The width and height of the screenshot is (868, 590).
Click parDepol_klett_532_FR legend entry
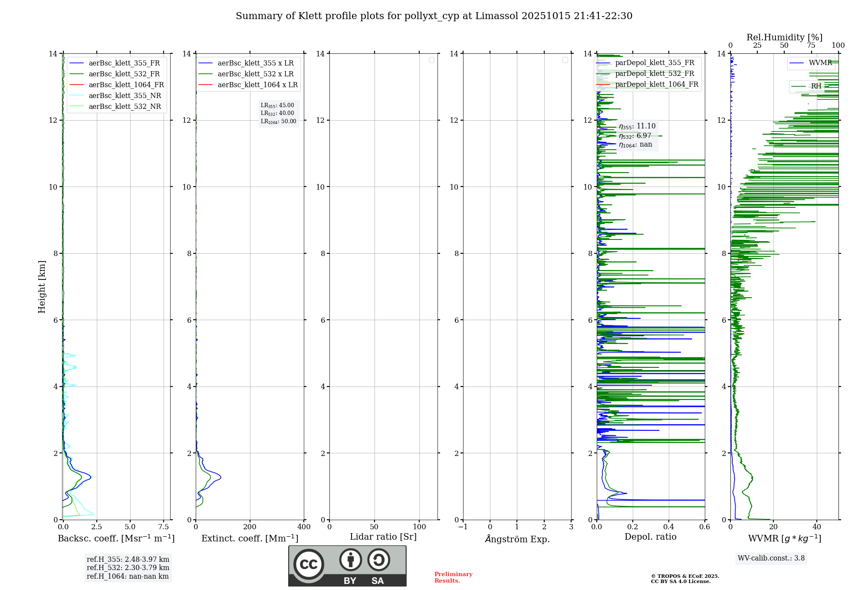point(654,74)
